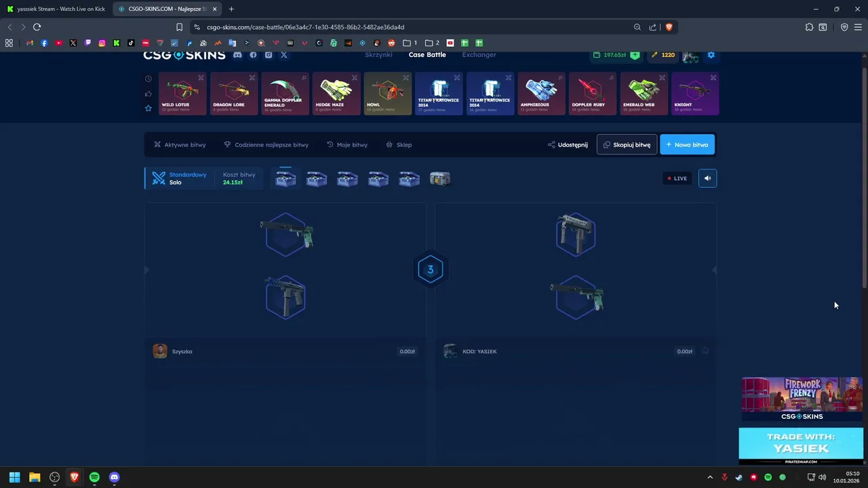The height and width of the screenshot is (488, 868).
Task: Open the Hedge Maze gloves drop card
Action: point(336,94)
